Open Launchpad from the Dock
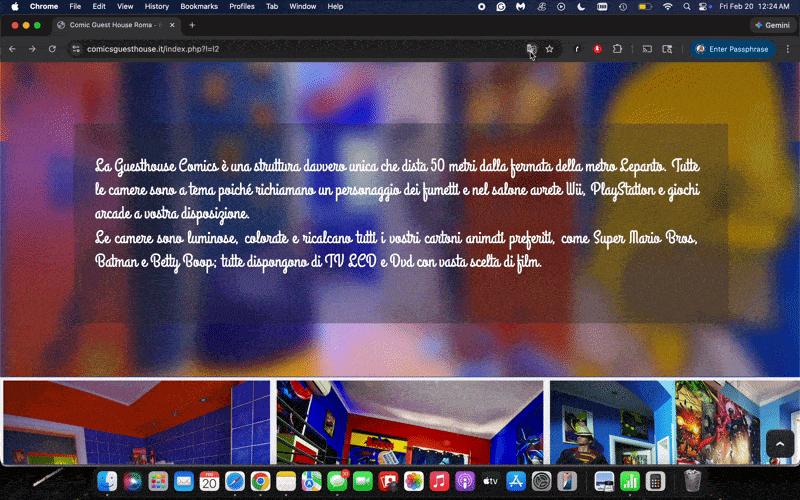The image size is (800, 500). [x=158, y=481]
